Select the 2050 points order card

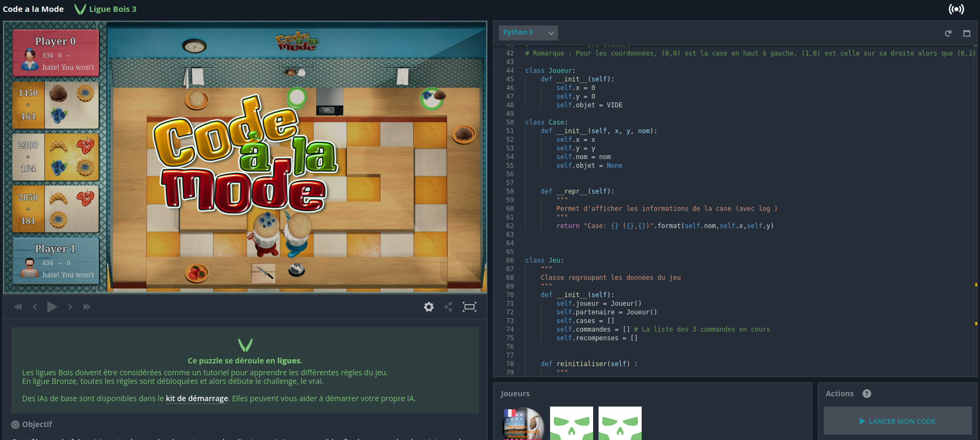[x=55, y=209]
